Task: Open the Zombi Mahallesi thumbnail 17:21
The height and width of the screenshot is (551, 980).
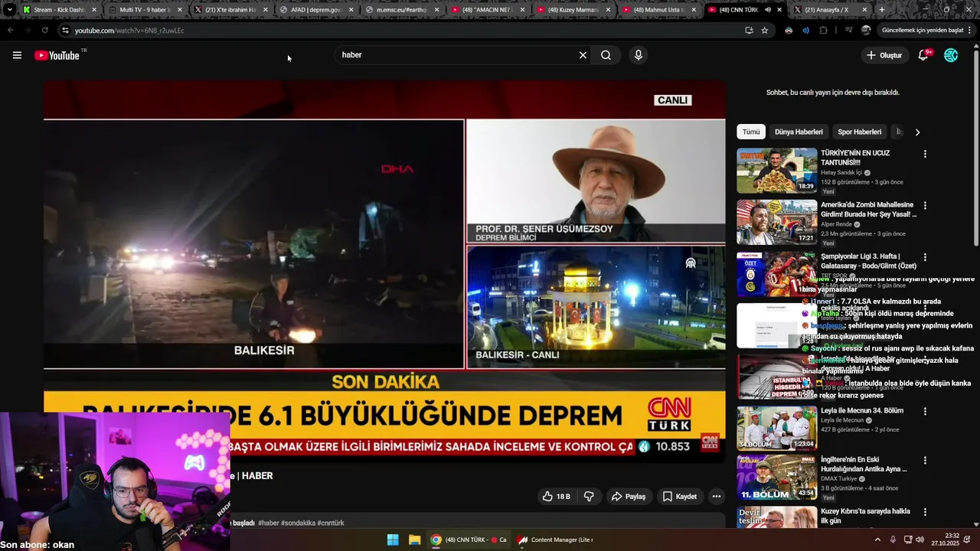Action: (777, 222)
